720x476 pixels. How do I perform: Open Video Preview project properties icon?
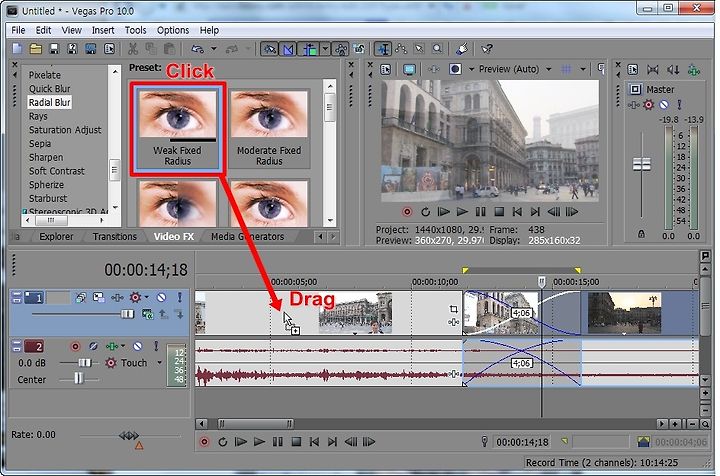[x=386, y=69]
